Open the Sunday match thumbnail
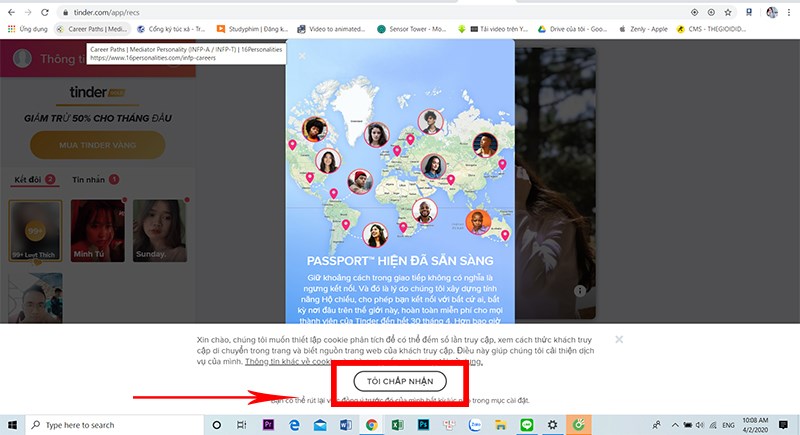 click(160, 231)
